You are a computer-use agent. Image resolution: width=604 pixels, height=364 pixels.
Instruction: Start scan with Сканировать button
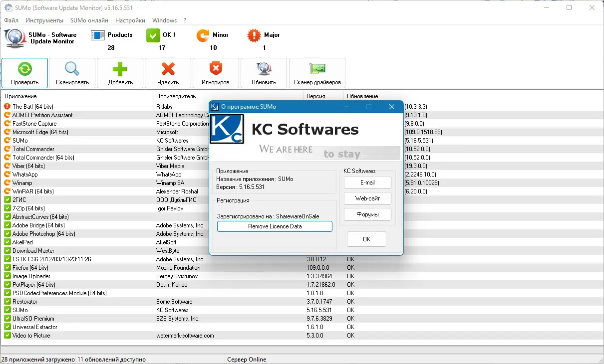pyautogui.click(x=72, y=73)
